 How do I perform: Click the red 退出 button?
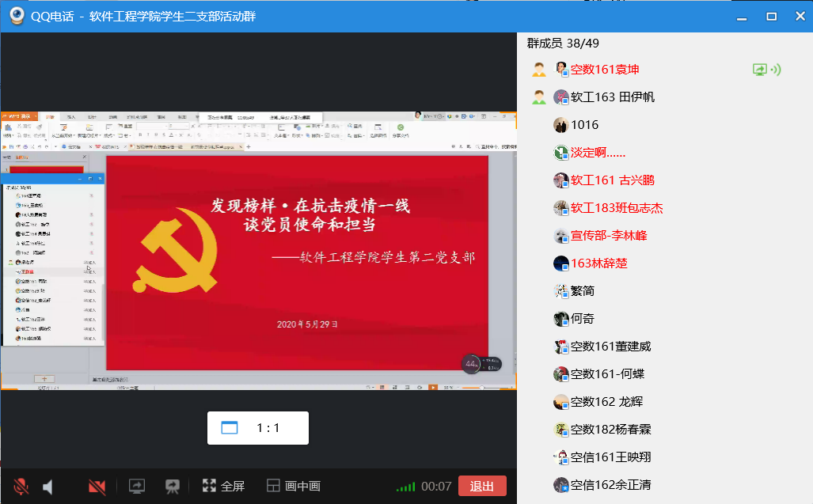pos(481,486)
